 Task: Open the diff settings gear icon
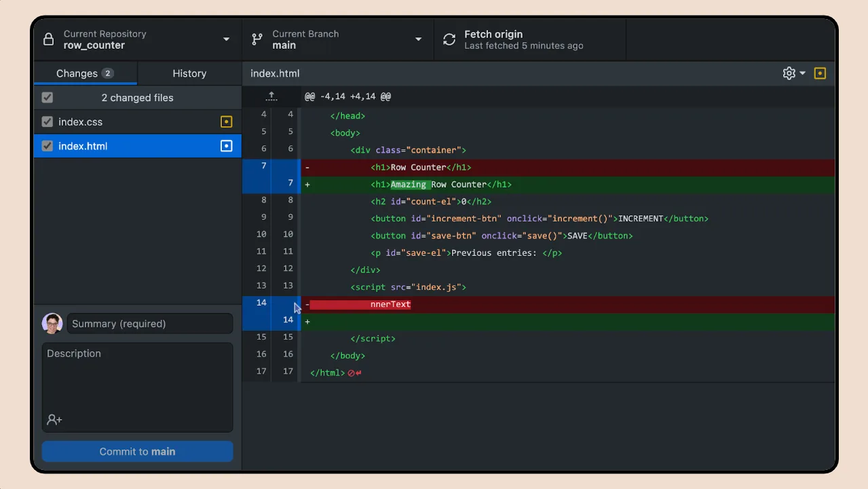coord(789,73)
